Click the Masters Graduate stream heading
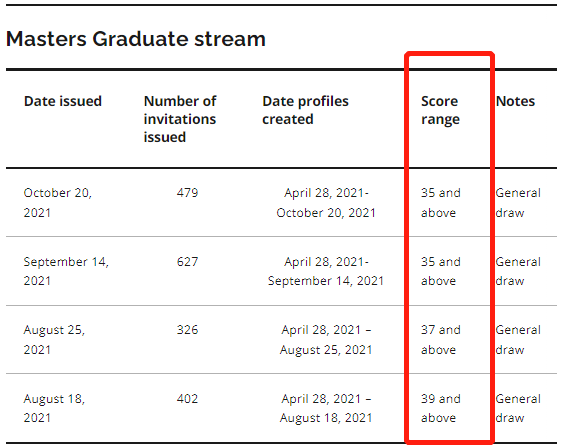The image size is (577, 446). 136,39
